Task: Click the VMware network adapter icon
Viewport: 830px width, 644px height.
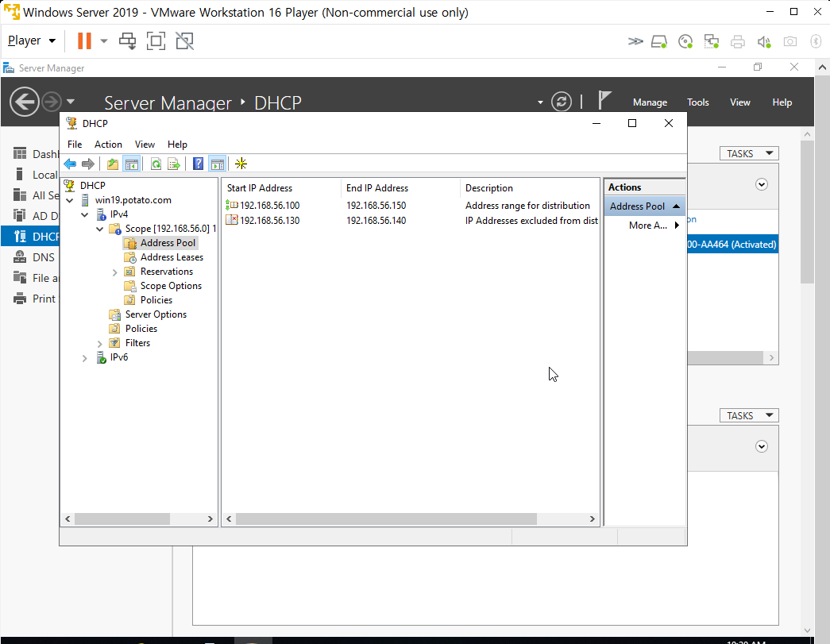Action: (x=712, y=41)
